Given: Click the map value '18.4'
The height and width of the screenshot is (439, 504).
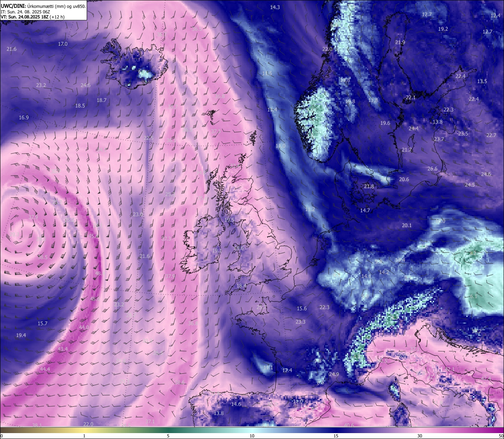Looking at the screenshot, I should coord(241,286).
